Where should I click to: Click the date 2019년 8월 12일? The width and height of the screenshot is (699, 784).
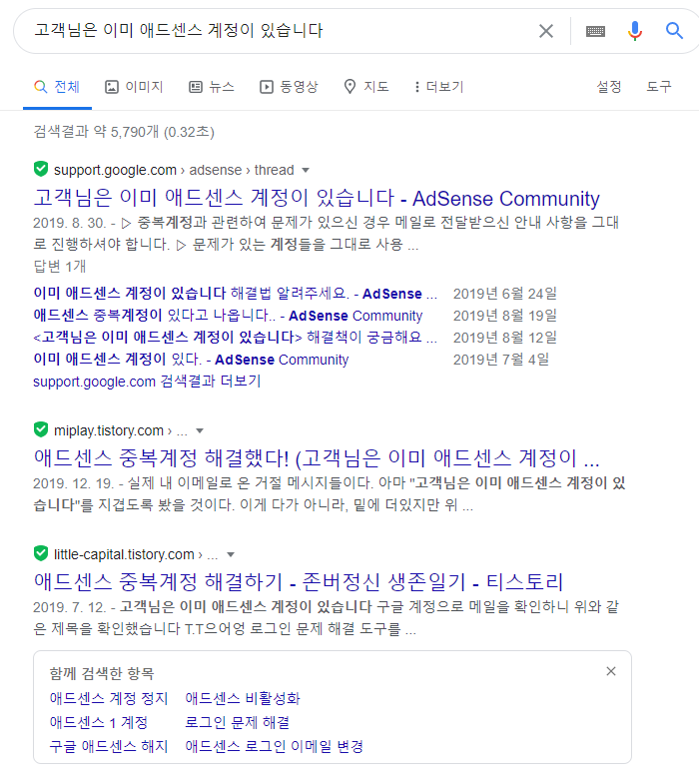coord(505,338)
